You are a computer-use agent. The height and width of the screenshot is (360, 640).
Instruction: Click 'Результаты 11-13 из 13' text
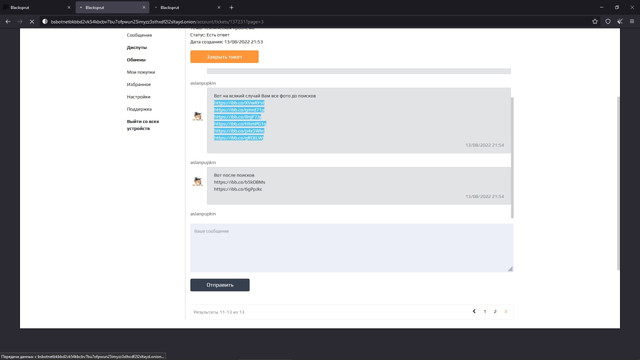coord(219,312)
